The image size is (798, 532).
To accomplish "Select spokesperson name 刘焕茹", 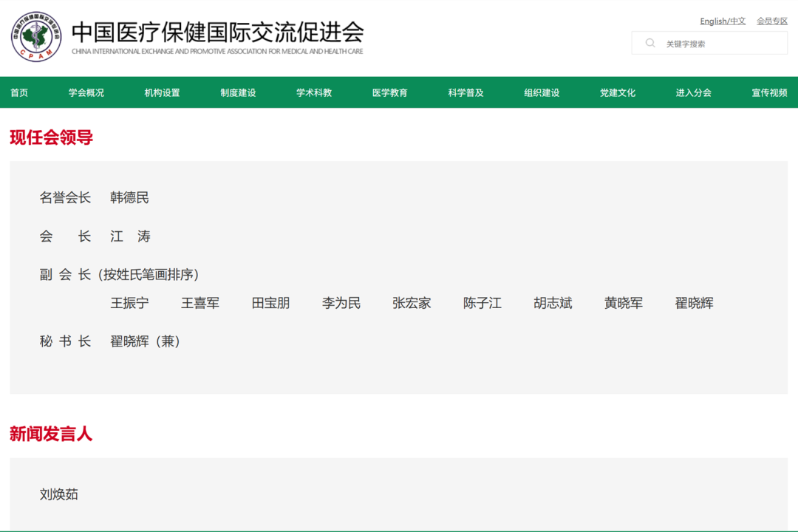I will (x=59, y=494).
